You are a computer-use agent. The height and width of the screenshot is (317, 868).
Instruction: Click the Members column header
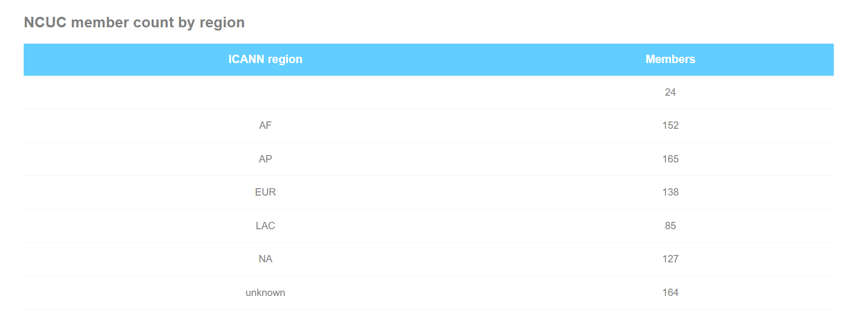[x=670, y=59]
